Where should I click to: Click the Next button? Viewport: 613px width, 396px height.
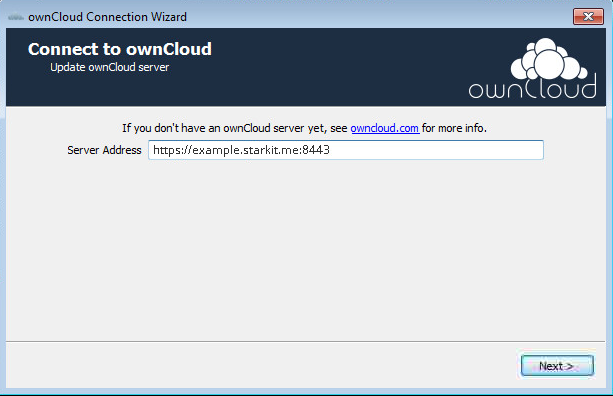pyautogui.click(x=557, y=366)
